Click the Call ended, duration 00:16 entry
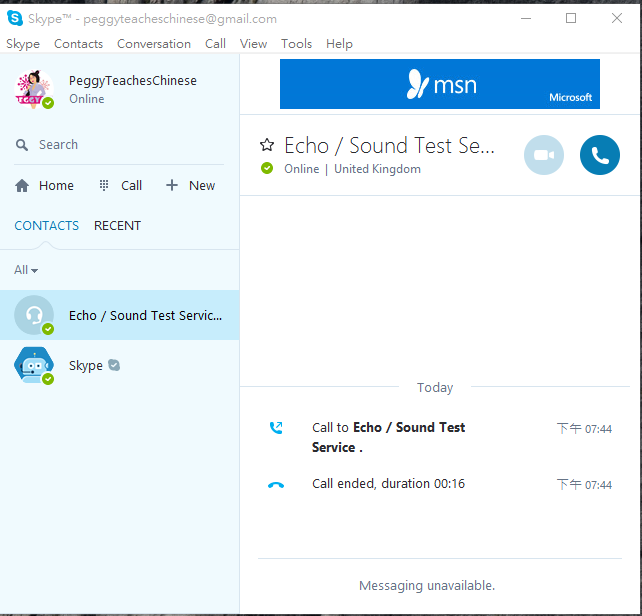642x616 pixels. pyautogui.click(x=388, y=484)
